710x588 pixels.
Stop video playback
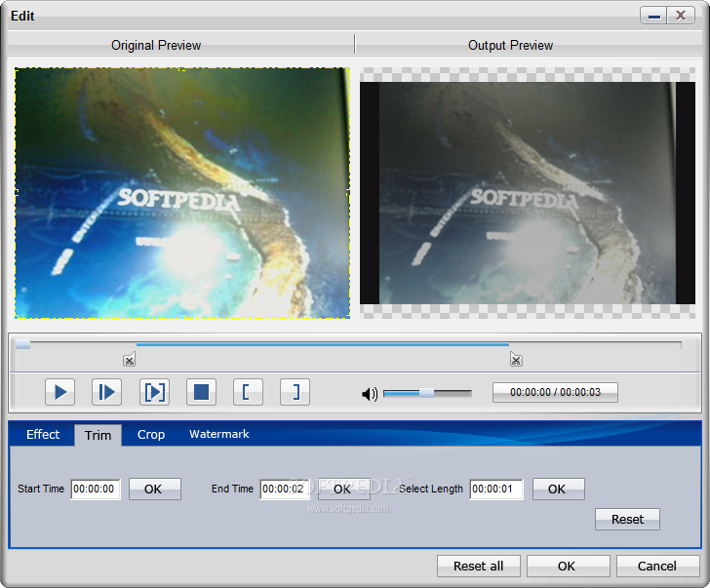[x=202, y=392]
